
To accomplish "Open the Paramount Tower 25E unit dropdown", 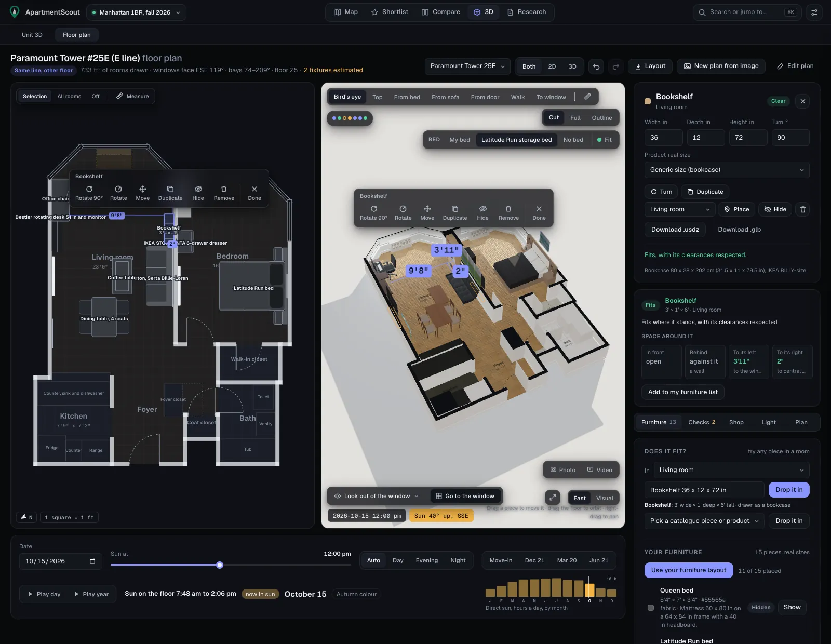I will 467,66.
